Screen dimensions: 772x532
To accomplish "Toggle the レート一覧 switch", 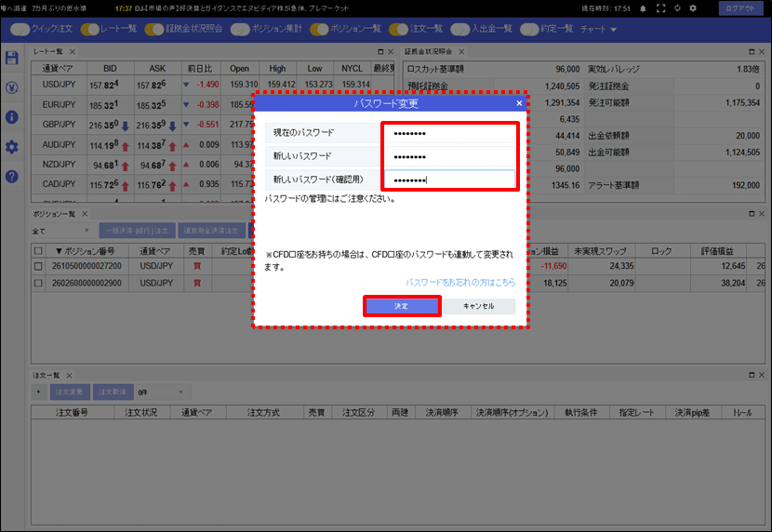I will (x=89, y=29).
